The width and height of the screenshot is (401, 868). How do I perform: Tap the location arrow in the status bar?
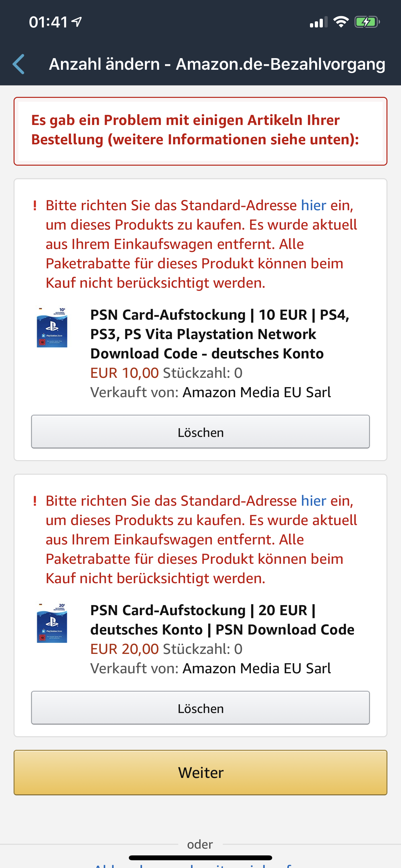point(77,22)
